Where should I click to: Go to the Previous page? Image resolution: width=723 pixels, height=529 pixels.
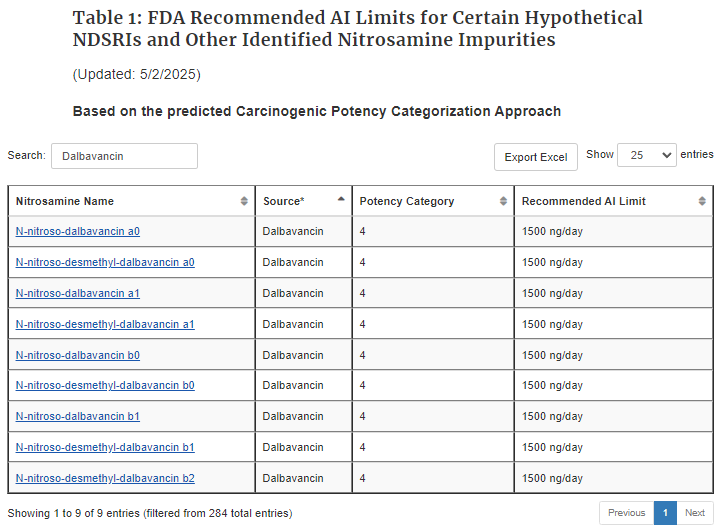(x=626, y=513)
